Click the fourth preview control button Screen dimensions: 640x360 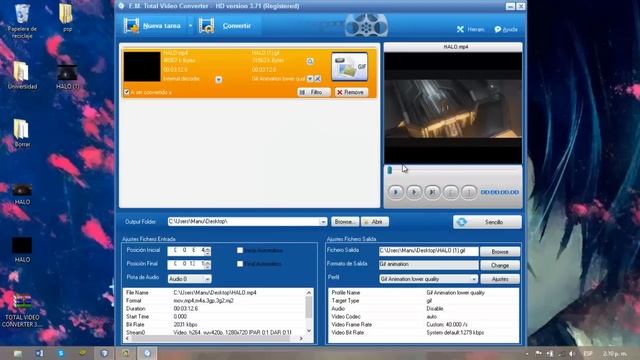point(451,192)
